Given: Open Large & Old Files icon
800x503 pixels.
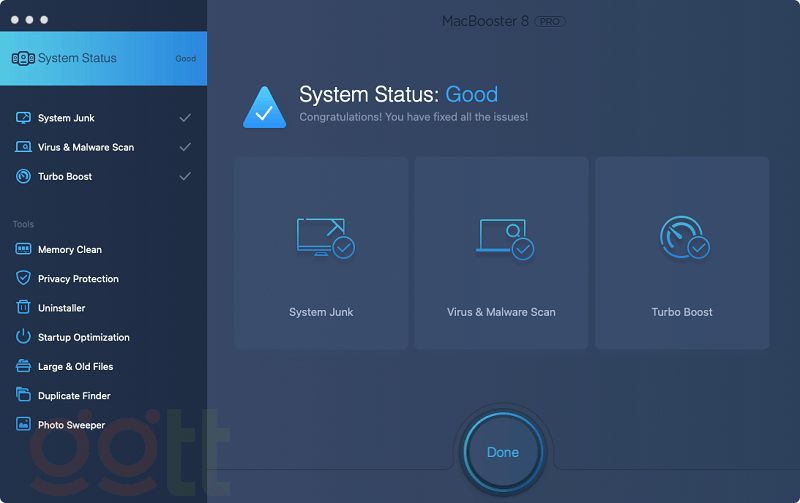Looking at the screenshot, I should 23,366.
